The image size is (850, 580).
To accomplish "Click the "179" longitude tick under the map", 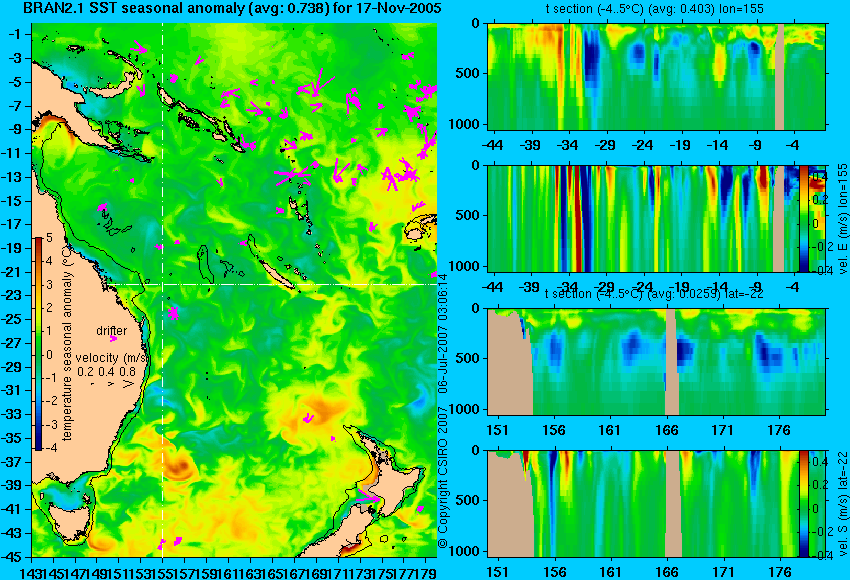I will [x=426, y=572].
